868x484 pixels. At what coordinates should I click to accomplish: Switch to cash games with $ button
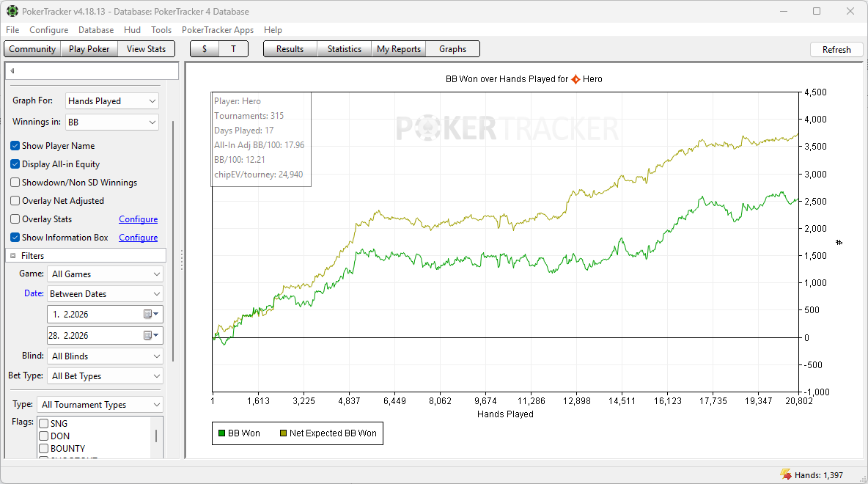(205, 49)
